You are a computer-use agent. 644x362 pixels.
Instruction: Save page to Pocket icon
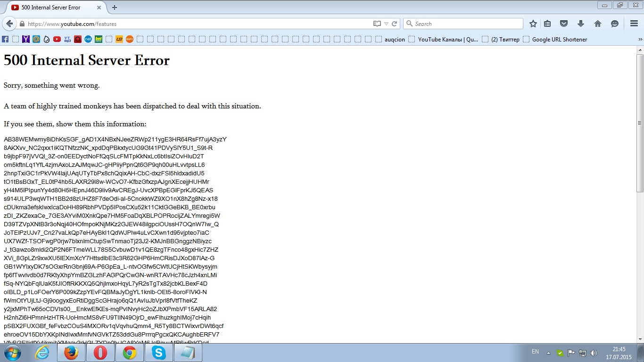point(564,24)
